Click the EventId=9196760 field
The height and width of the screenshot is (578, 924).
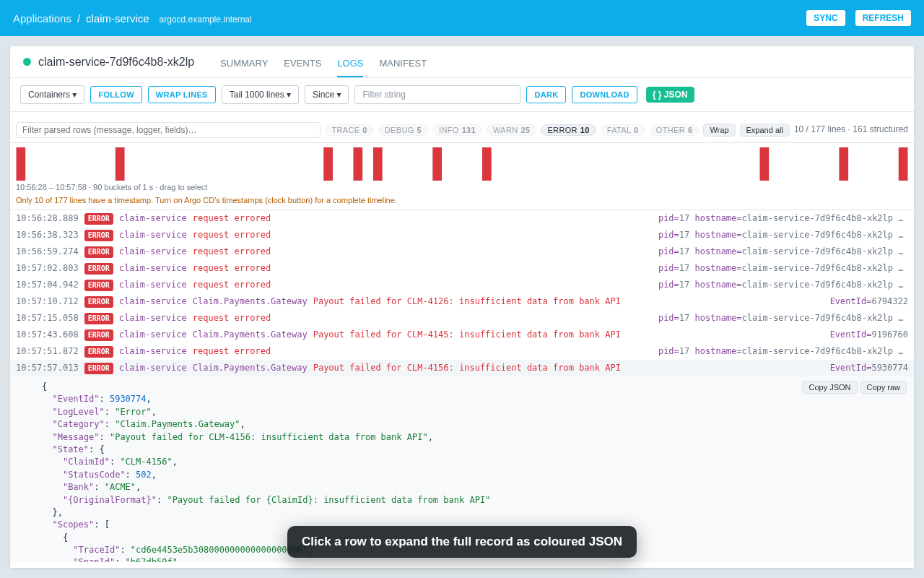click(x=869, y=335)
